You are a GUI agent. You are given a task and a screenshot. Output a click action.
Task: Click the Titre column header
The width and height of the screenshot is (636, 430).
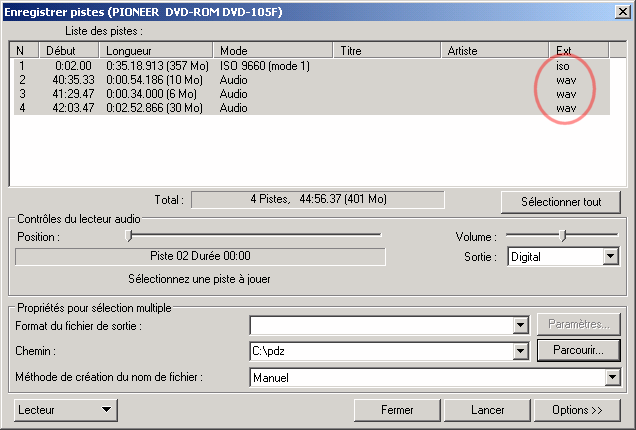coord(388,50)
